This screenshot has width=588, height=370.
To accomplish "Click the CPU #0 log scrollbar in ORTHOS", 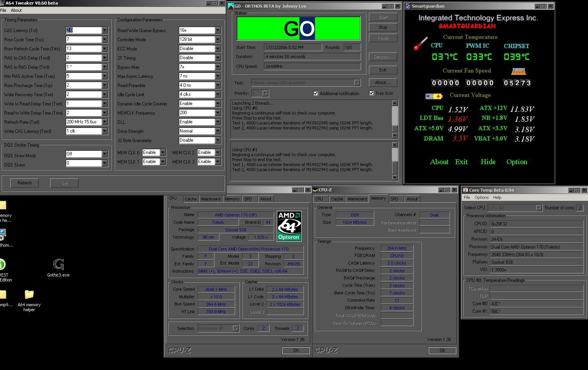I will [x=395, y=119].
